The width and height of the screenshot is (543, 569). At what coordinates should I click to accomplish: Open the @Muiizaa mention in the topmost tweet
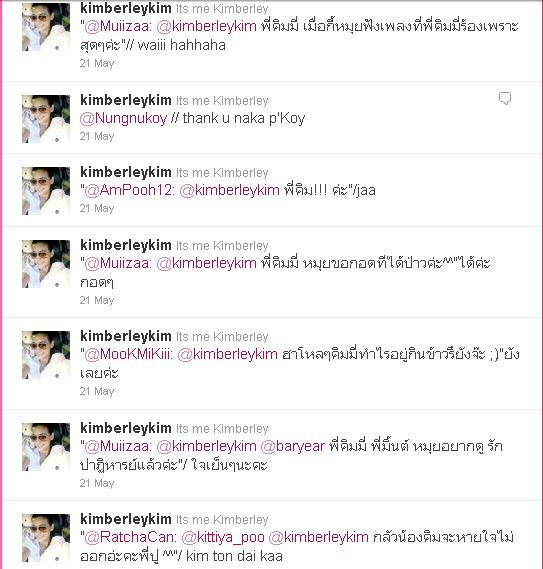point(118,26)
